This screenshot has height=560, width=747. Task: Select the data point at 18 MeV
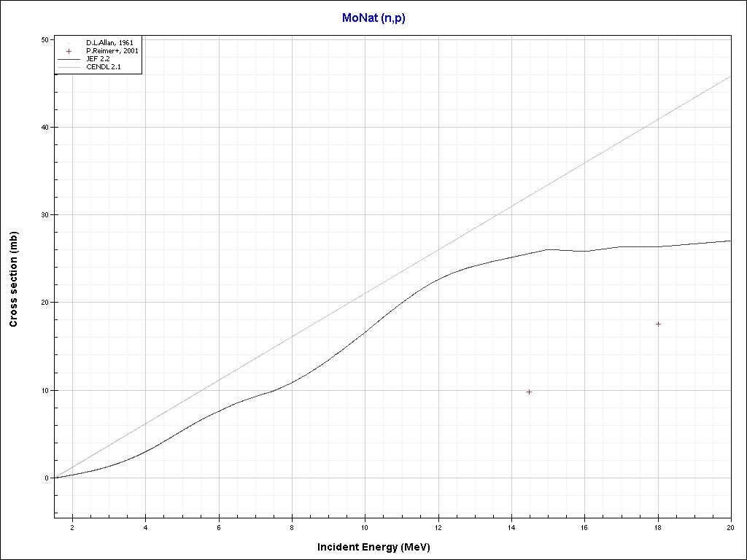click(x=658, y=324)
